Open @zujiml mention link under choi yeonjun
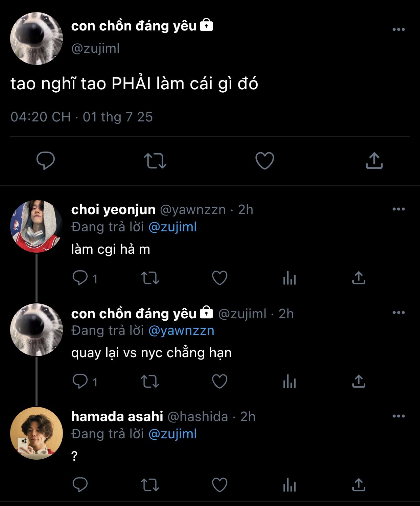420x506 pixels. coord(172,227)
